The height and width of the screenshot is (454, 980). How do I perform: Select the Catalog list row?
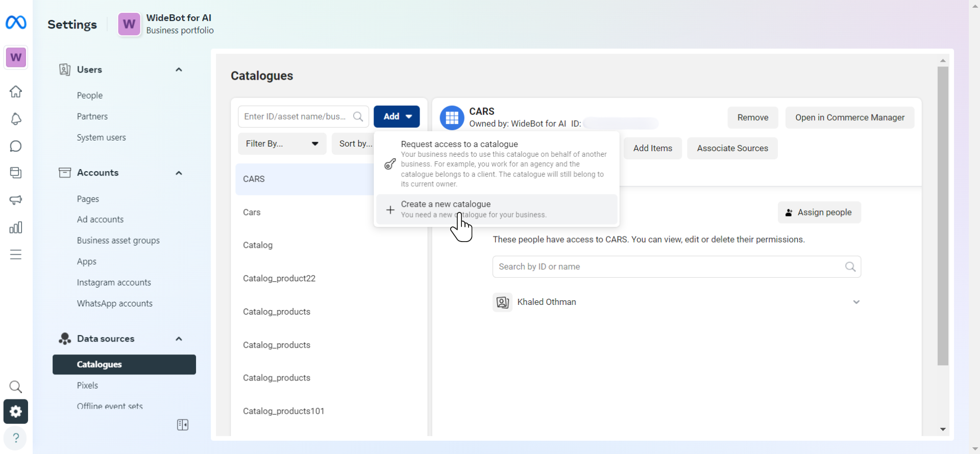point(329,245)
